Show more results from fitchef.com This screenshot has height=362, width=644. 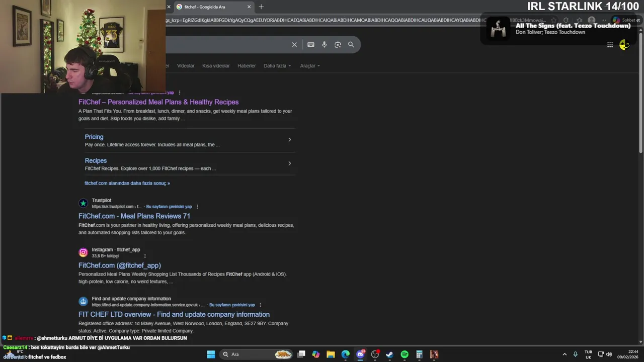pos(127,184)
